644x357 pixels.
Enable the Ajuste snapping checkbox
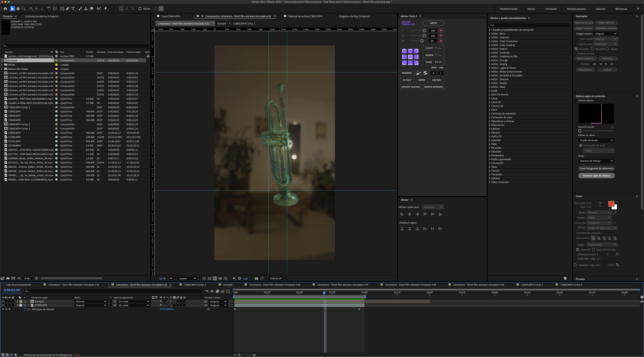(140, 9)
